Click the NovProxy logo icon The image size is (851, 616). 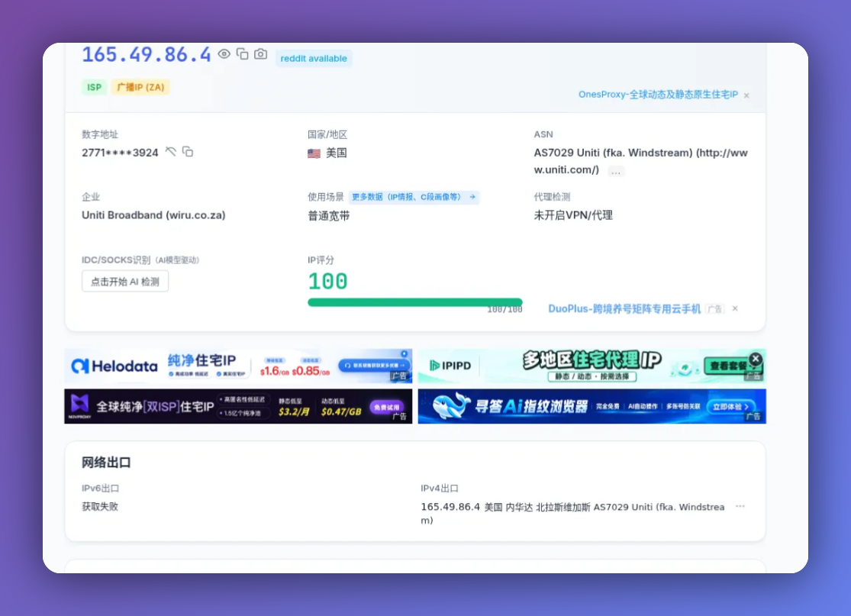[x=80, y=405]
